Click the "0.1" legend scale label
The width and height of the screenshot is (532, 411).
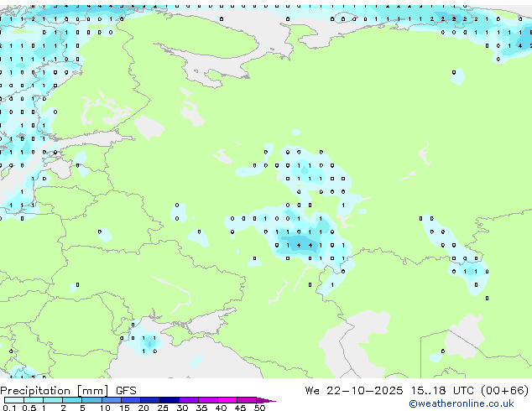point(9,408)
